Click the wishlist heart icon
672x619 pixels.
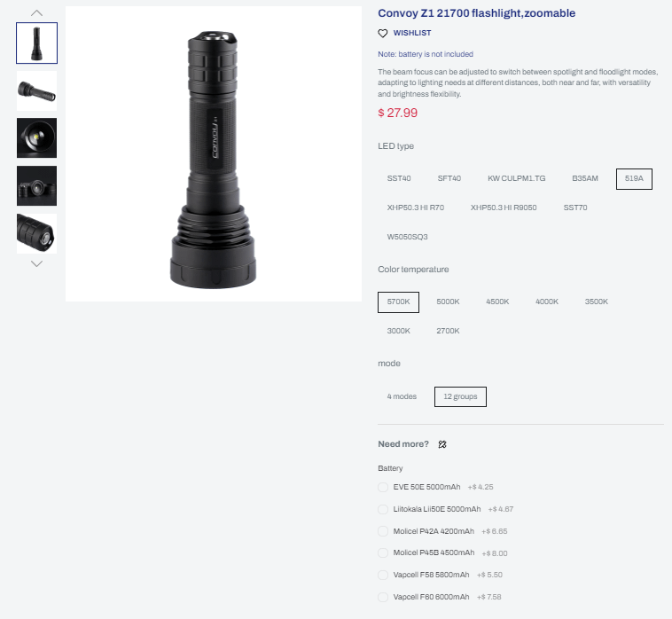[383, 34]
